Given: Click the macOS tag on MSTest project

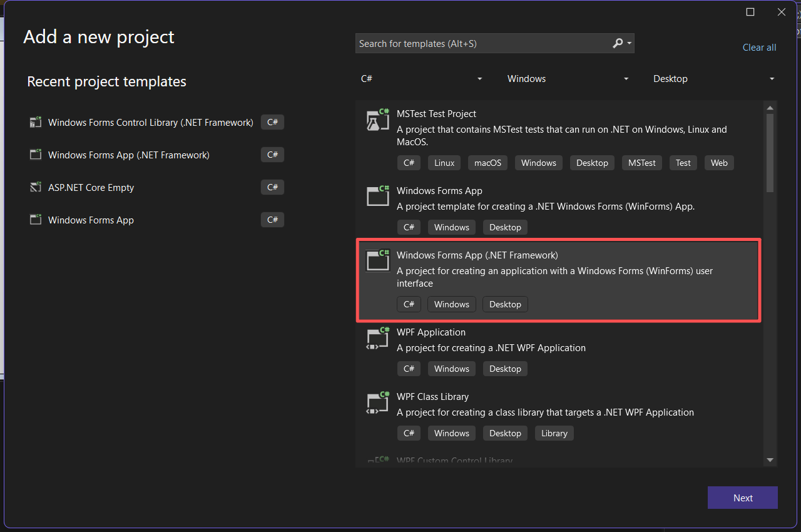Looking at the screenshot, I should [487, 163].
